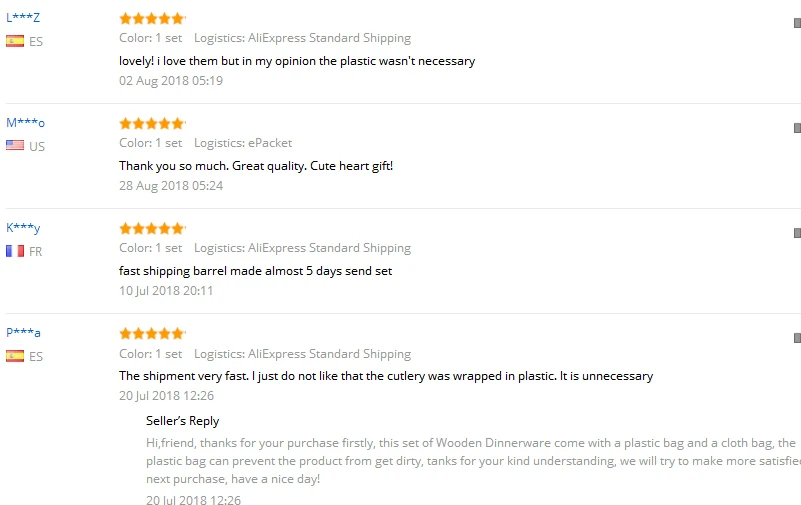The width and height of the screenshot is (801, 505).
Task: Click the date 02 Aug 2018 05:19
Action: click(171, 81)
